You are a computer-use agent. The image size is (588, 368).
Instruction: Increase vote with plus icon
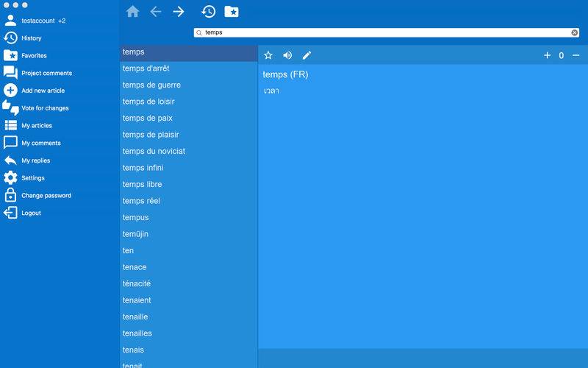547,56
